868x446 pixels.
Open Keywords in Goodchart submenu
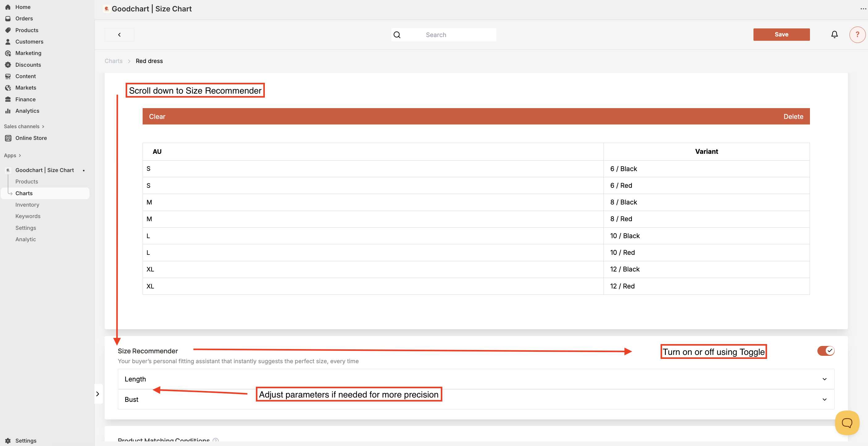tap(28, 216)
